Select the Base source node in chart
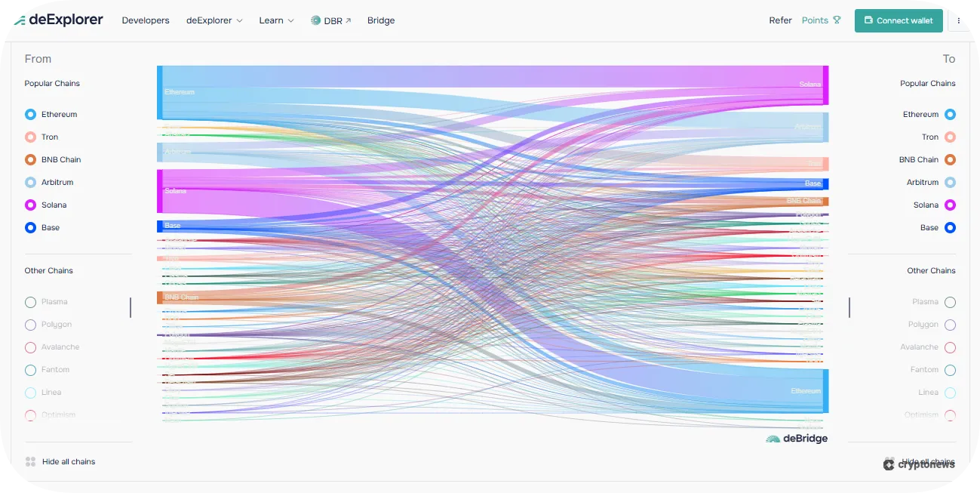980x493 pixels. (160, 226)
